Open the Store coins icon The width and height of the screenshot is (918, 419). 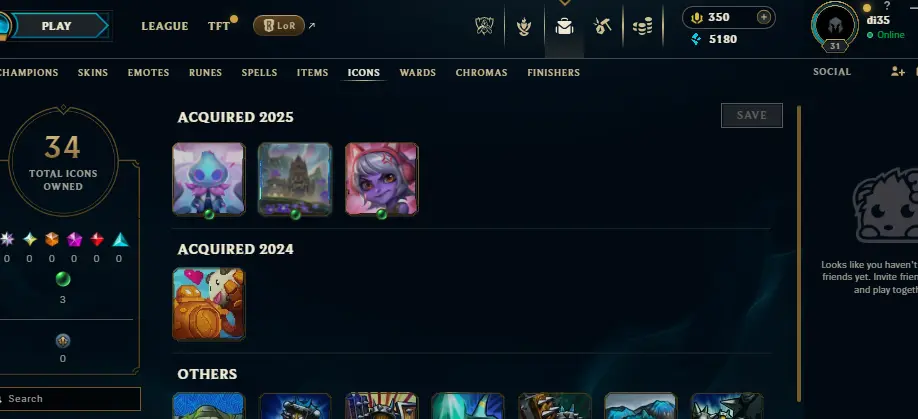click(642, 26)
